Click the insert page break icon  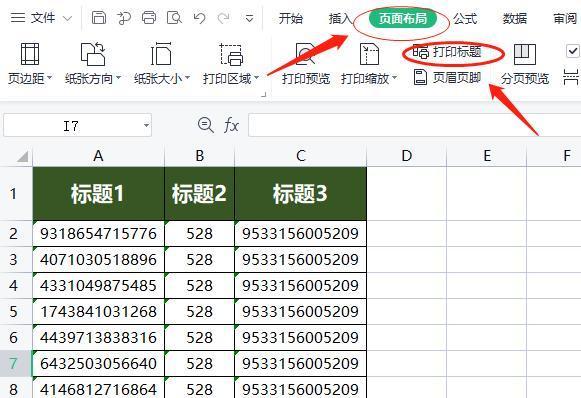571,77
